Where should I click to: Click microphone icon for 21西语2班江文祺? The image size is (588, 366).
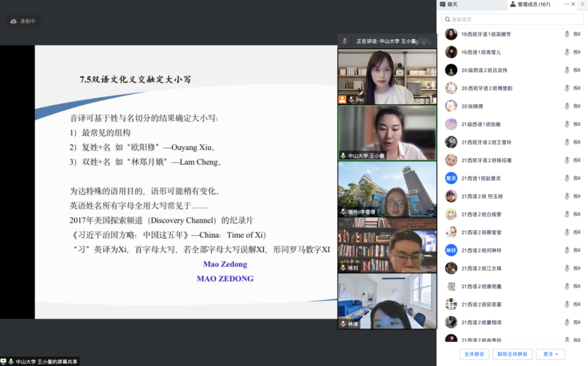[x=567, y=268]
